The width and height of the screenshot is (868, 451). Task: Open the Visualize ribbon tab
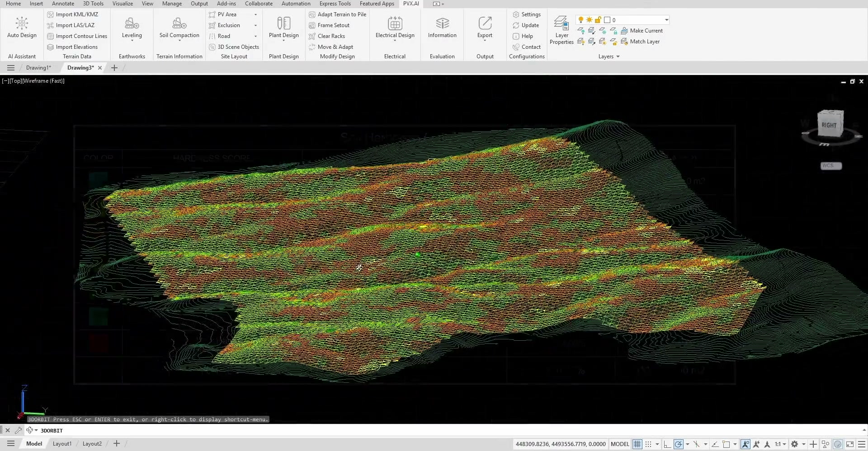point(123,4)
